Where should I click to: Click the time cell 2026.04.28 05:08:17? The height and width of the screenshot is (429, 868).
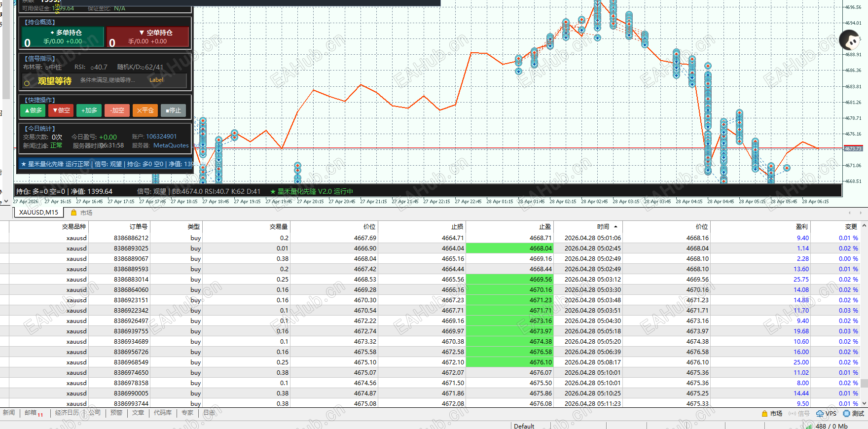click(x=593, y=362)
